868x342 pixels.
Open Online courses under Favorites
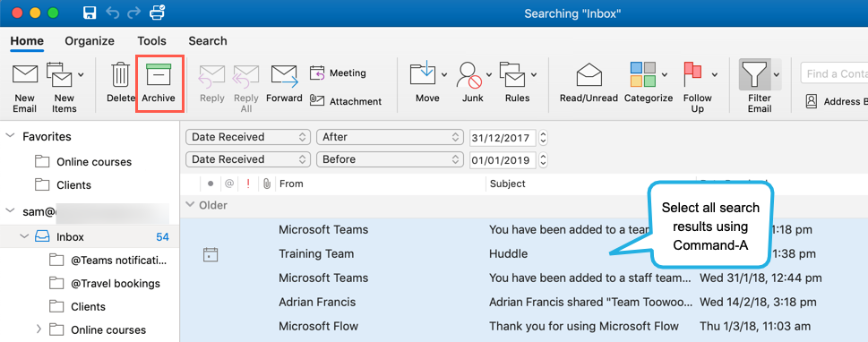(83, 162)
